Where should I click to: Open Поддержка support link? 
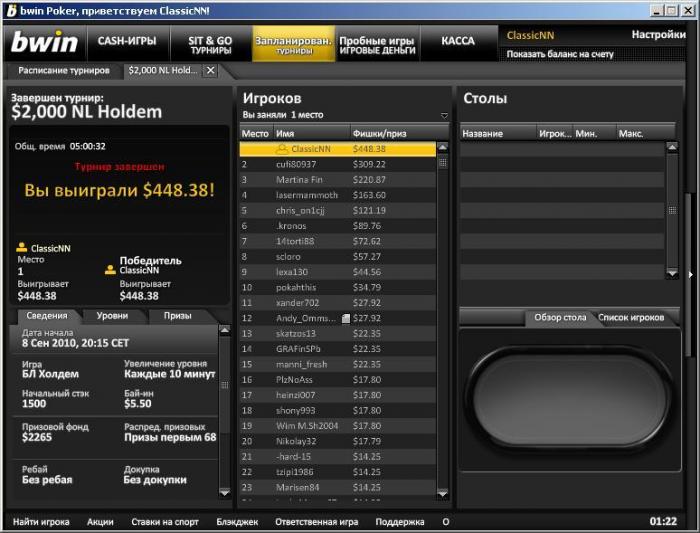400,521
